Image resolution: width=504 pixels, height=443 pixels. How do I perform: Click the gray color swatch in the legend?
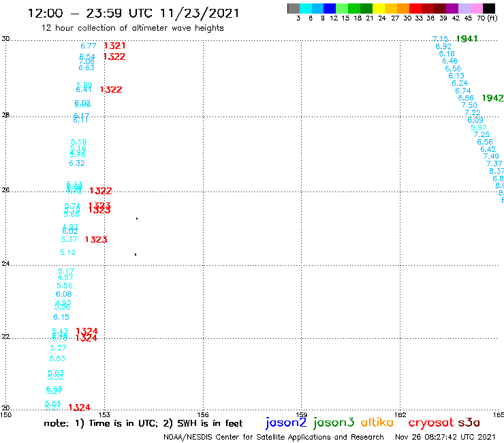pyautogui.click(x=294, y=8)
